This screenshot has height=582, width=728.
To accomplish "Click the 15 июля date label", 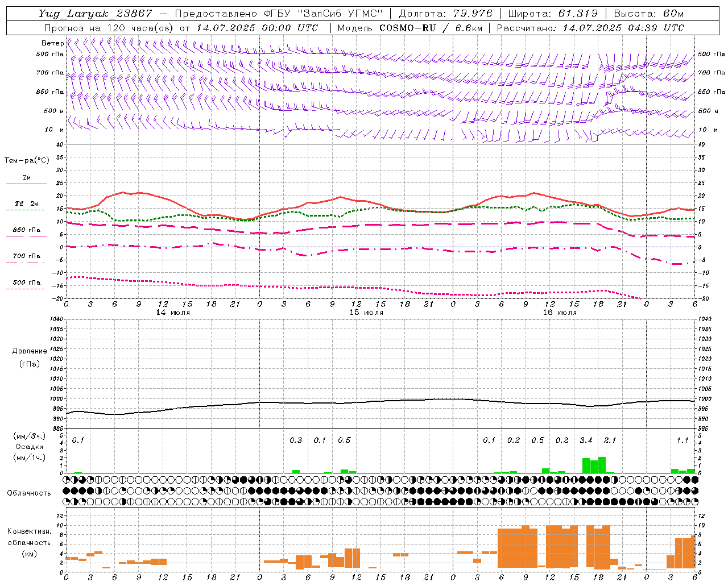I will 366,313.
